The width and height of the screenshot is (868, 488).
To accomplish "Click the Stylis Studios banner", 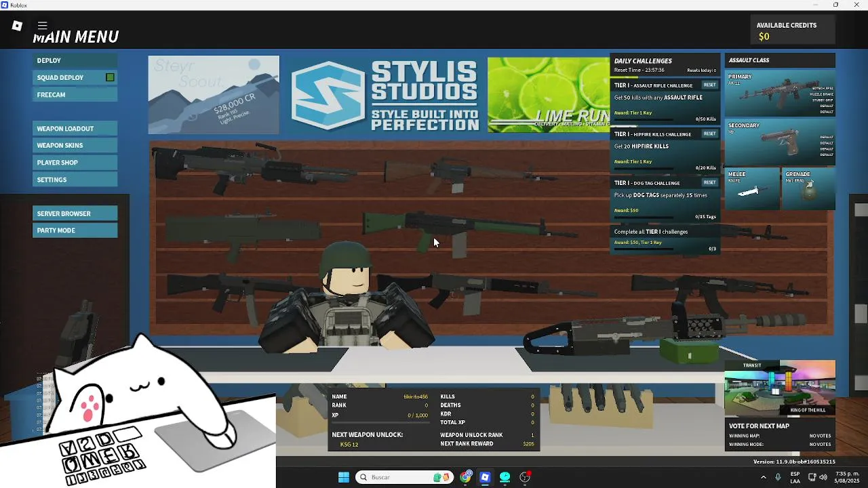I will coord(384,95).
